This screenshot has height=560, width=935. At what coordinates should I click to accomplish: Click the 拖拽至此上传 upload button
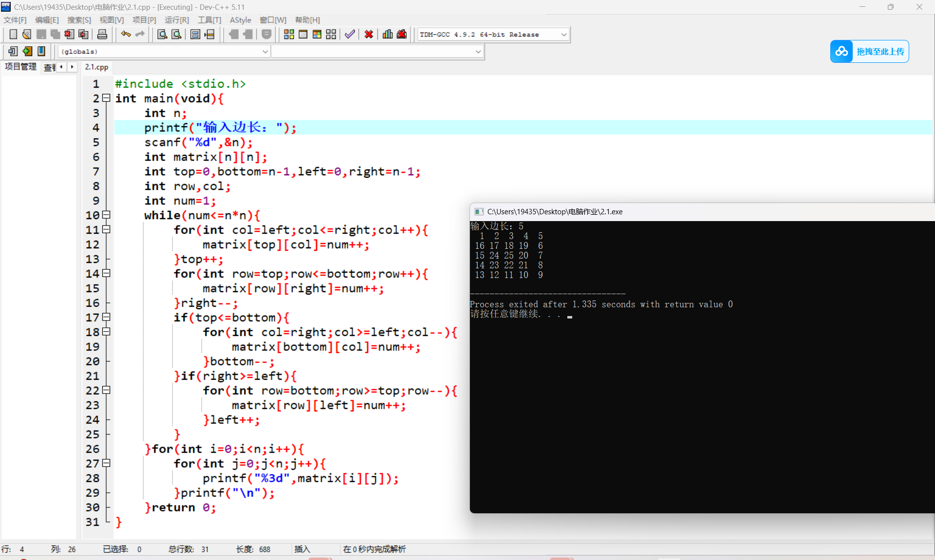click(x=869, y=51)
